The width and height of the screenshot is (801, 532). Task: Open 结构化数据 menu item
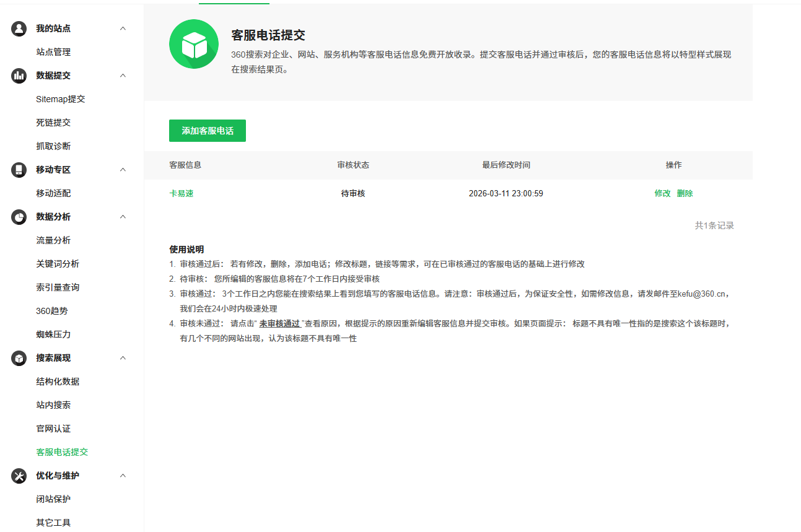coord(58,382)
